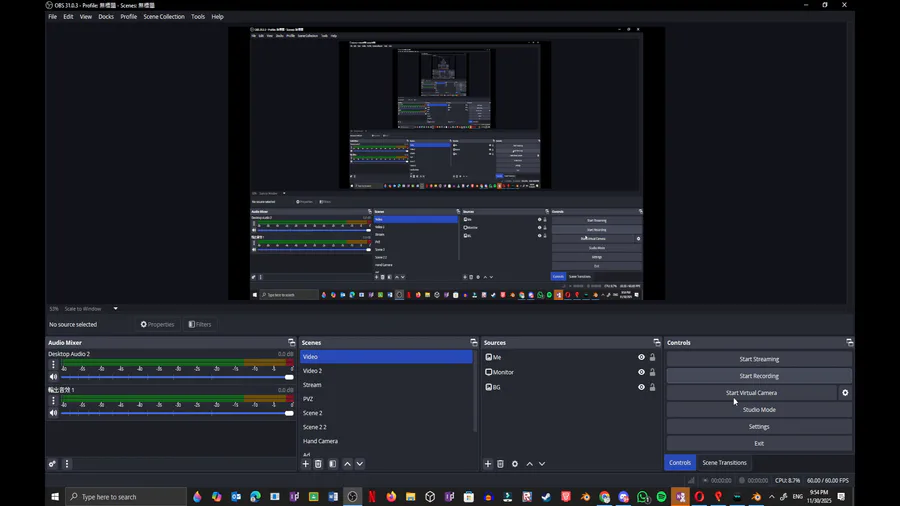This screenshot has width=900, height=506.
Task: Pop out the Audio Mixer dock
Action: click(x=292, y=342)
